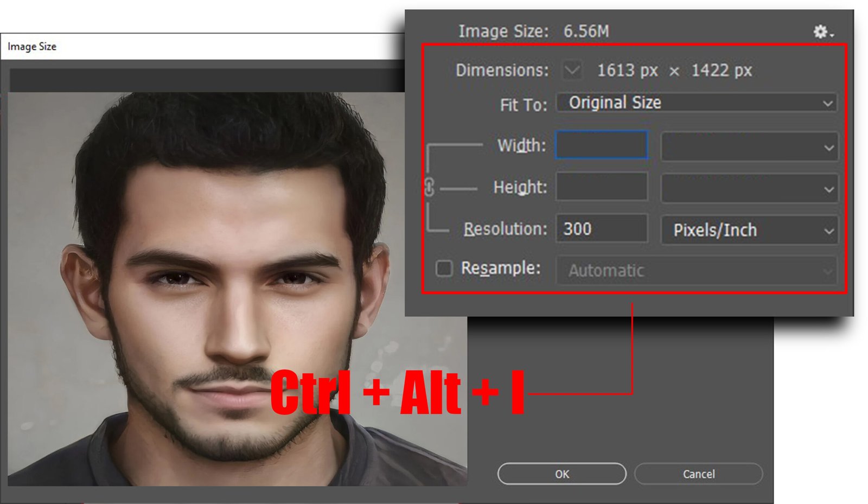The image size is (868, 504).
Task: Click the OK button
Action: click(x=561, y=474)
